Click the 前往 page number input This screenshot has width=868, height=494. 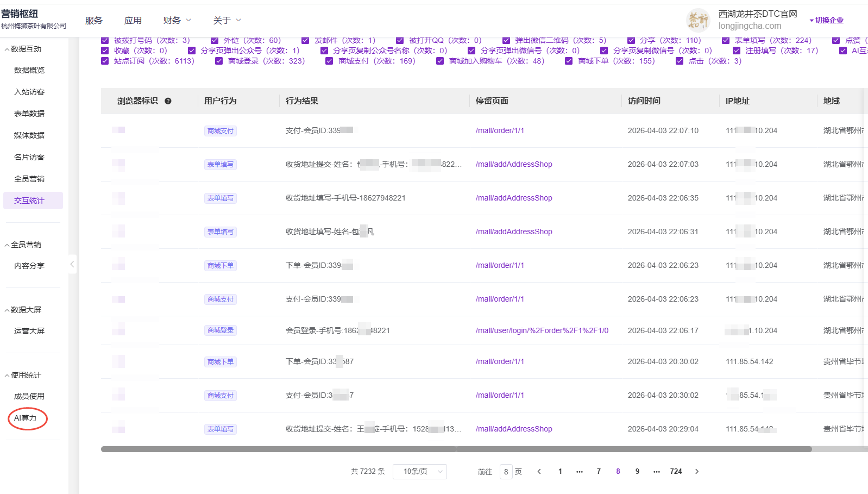point(506,472)
